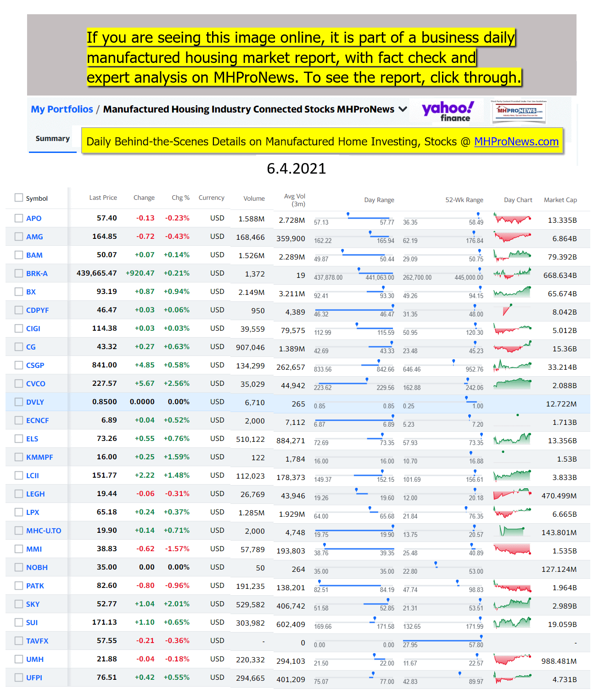Open the ECNCF ticker symbol link
The height and width of the screenshot is (700, 599).
(x=38, y=420)
